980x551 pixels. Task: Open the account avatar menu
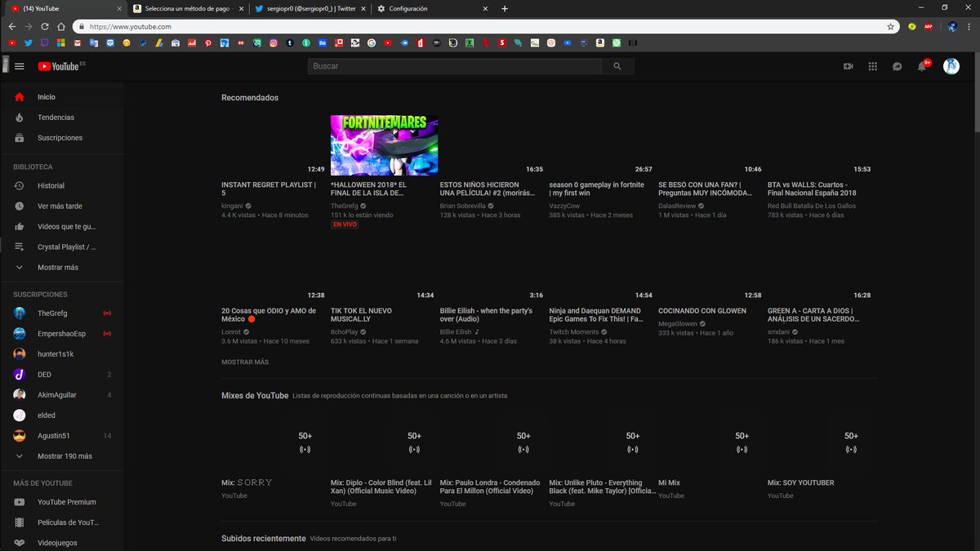tap(951, 66)
